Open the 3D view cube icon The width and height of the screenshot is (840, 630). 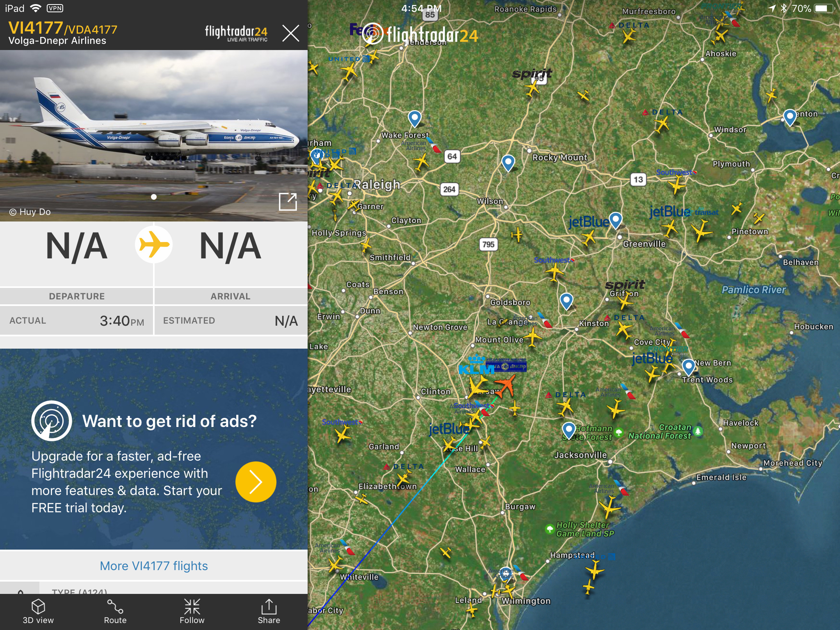pos(38,607)
